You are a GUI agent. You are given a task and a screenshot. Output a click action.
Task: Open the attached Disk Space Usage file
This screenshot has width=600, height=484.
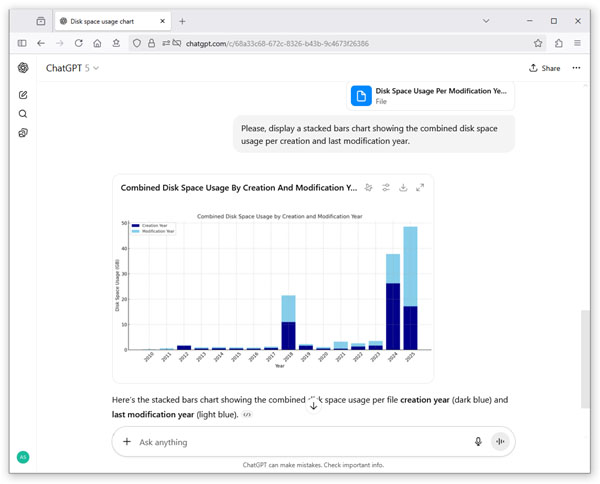tap(430, 96)
